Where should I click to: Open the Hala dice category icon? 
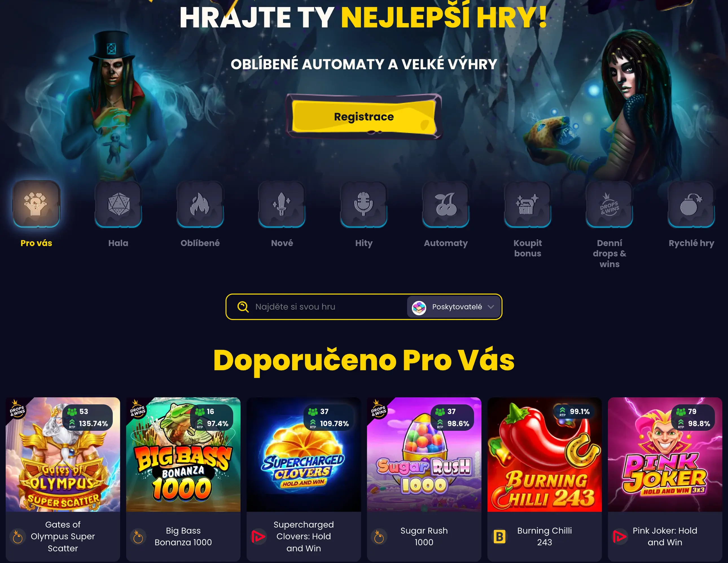click(x=118, y=204)
